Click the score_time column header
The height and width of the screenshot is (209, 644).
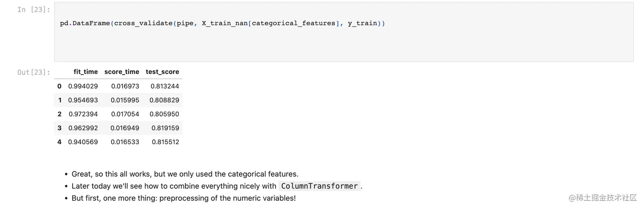(121, 72)
